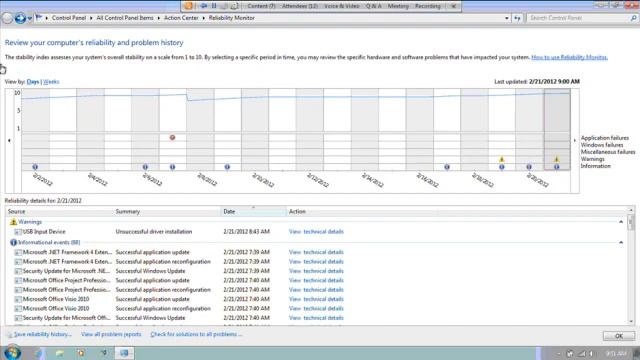Select the warning triangle on 2/21/2012
Viewport: 640px width, 360px height.
pos(556,159)
